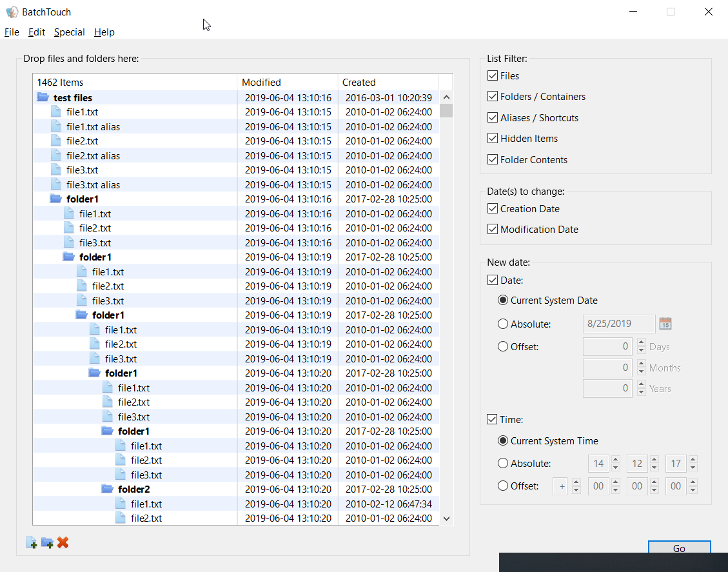
Task: Decrease the Years offset with down arrow
Action: pyautogui.click(x=641, y=392)
